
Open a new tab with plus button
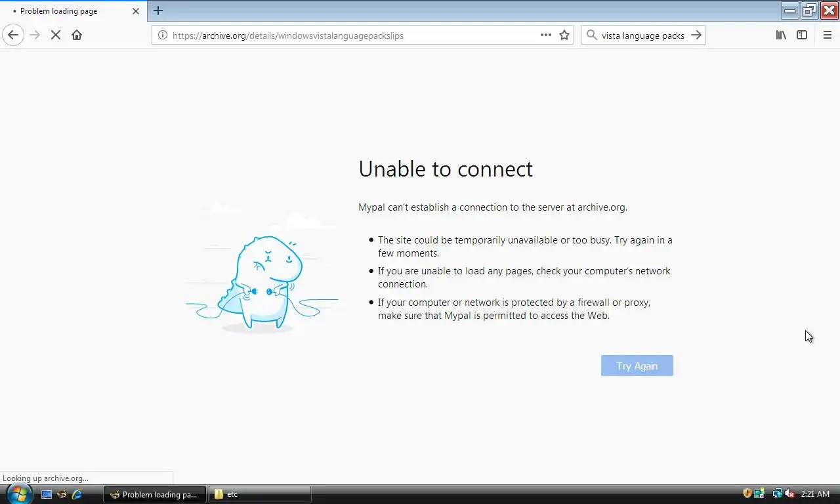click(x=158, y=10)
